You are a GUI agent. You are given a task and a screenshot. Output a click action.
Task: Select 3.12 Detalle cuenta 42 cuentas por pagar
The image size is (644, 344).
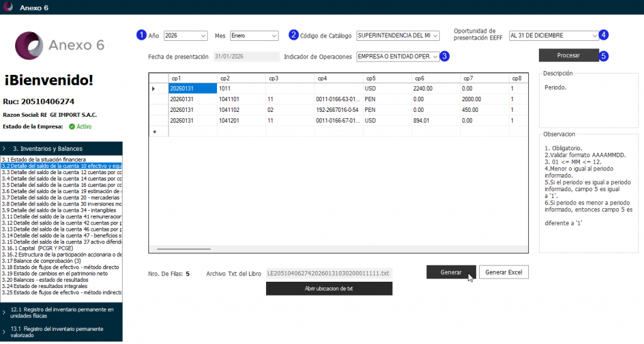click(62, 223)
